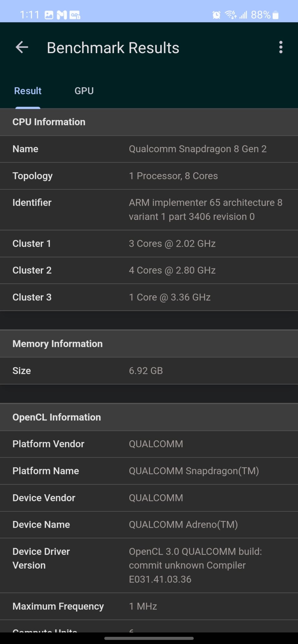Tap the Identifier row with ARM implementer text
The image size is (298, 644).
click(149, 210)
